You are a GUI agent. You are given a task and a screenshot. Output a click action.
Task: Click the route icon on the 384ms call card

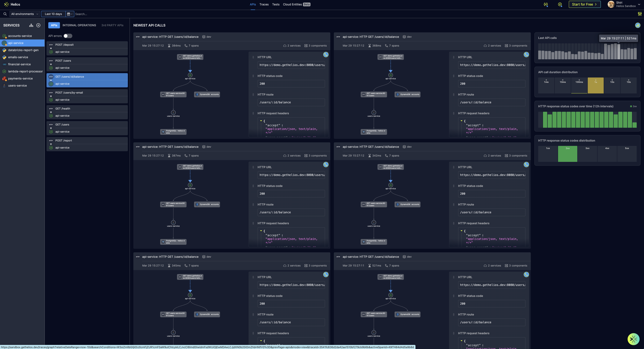326,55
